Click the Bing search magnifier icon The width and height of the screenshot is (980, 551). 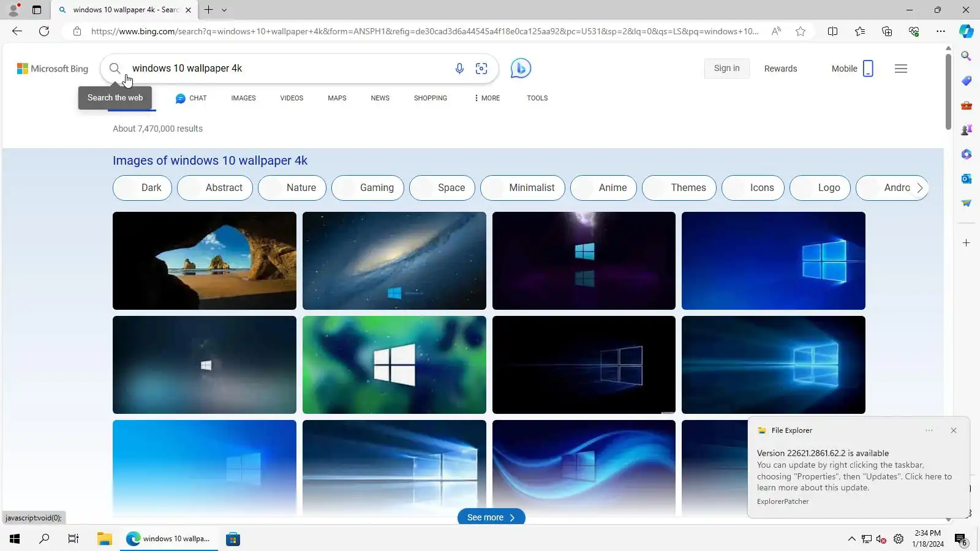click(115, 69)
